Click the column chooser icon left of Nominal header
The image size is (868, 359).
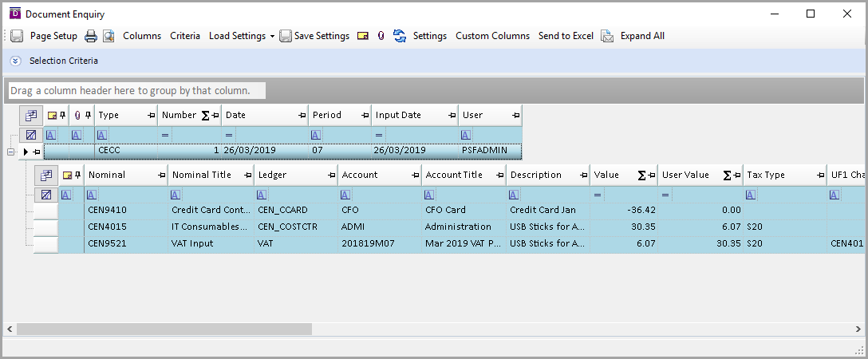coord(46,175)
